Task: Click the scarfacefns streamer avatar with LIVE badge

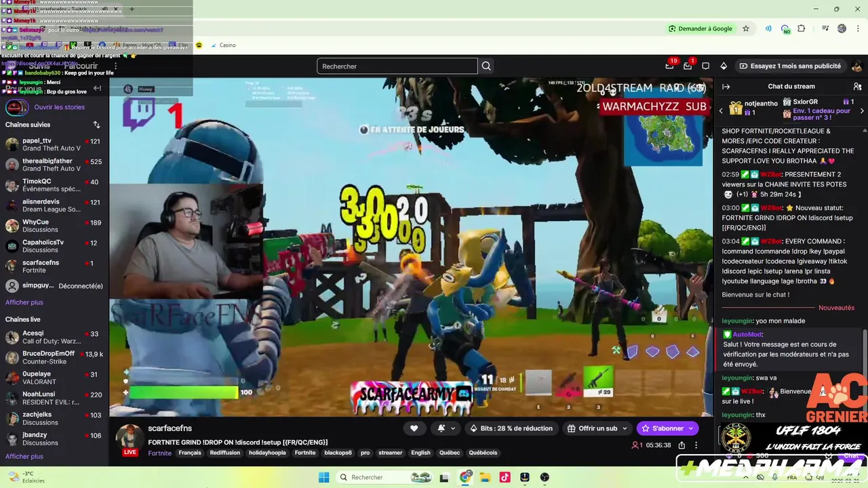Action: click(x=130, y=440)
